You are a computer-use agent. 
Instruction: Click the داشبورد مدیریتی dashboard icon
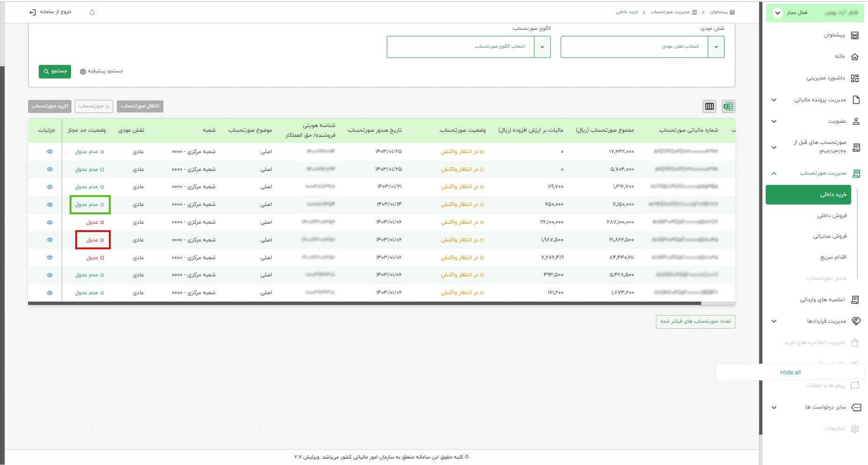[x=855, y=78]
